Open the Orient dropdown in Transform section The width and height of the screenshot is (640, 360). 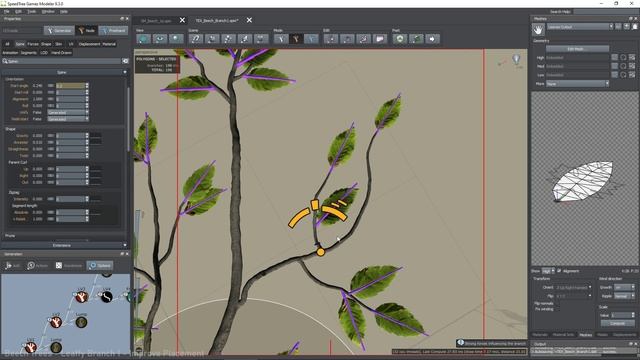tap(573, 287)
